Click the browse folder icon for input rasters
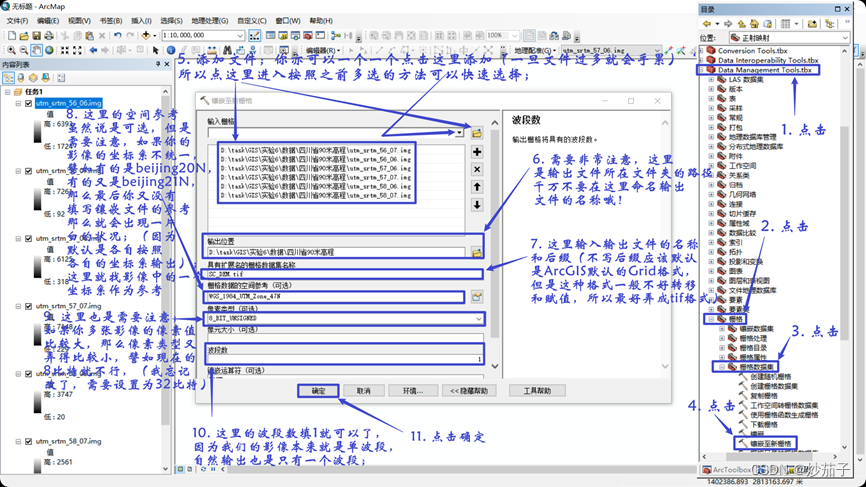Viewport: 866px width, 487px height. pos(477,133)
